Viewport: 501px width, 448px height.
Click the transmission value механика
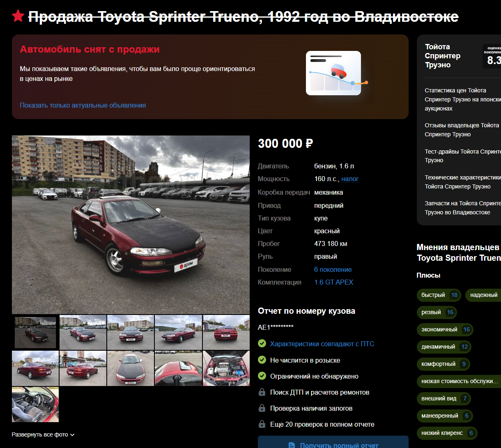(329, 193)
